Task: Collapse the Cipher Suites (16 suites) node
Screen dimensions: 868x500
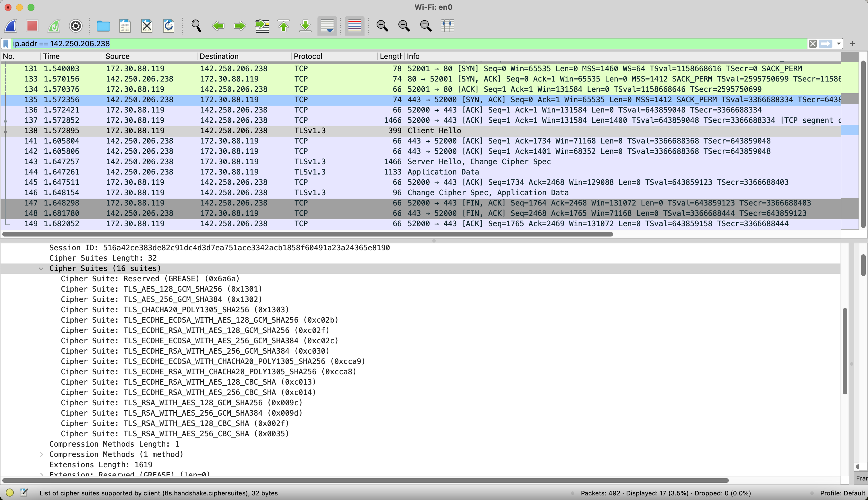Action: click(41, 269)
